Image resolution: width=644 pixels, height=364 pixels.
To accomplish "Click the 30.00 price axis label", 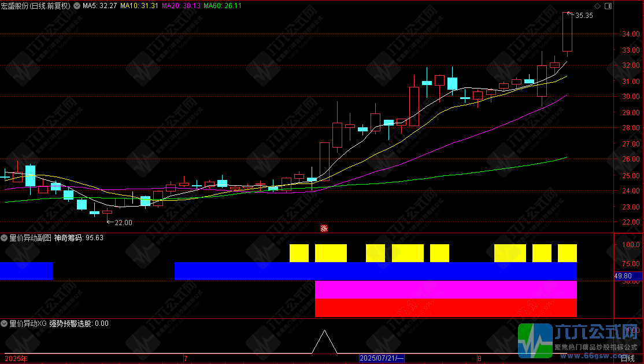I will coord(631,97).
